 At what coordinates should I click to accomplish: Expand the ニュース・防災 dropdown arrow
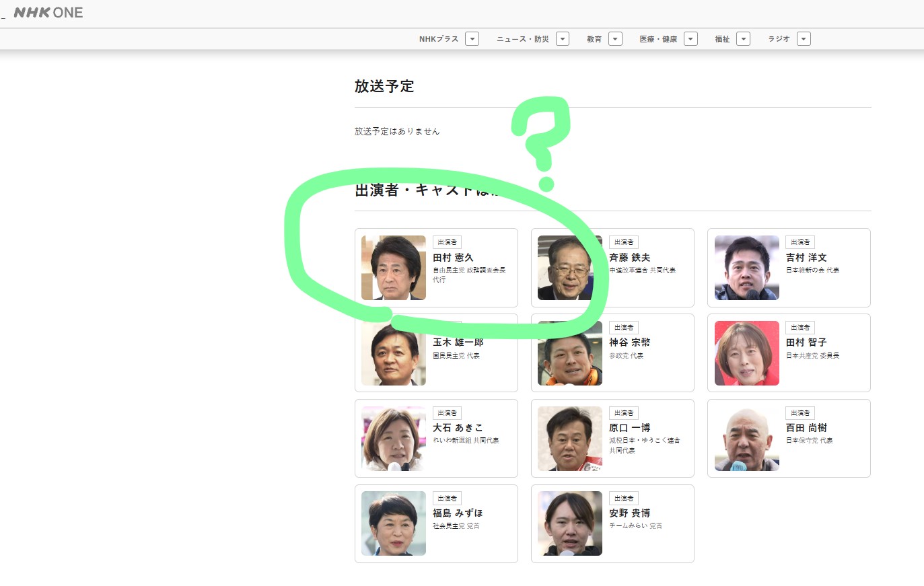pos(563,39)
